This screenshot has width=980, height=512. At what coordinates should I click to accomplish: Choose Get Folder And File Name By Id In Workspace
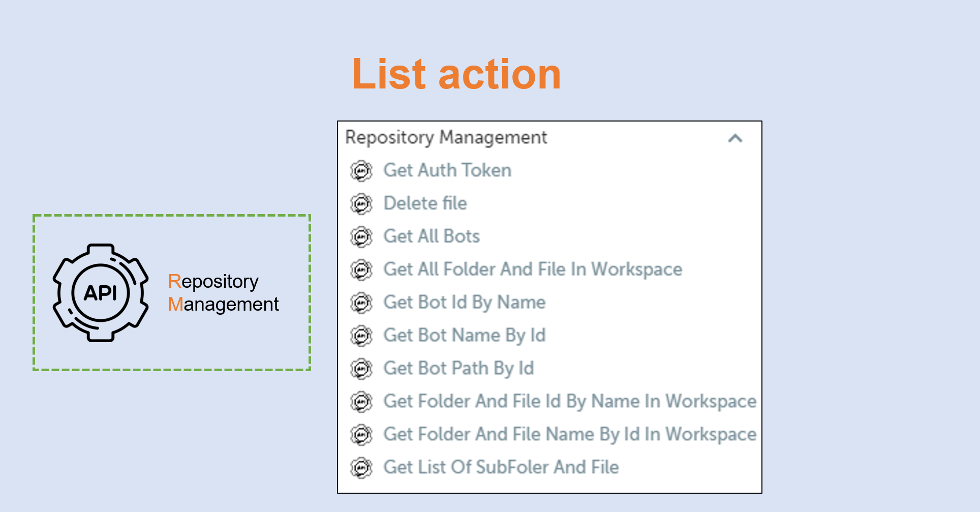coord(569,435)
